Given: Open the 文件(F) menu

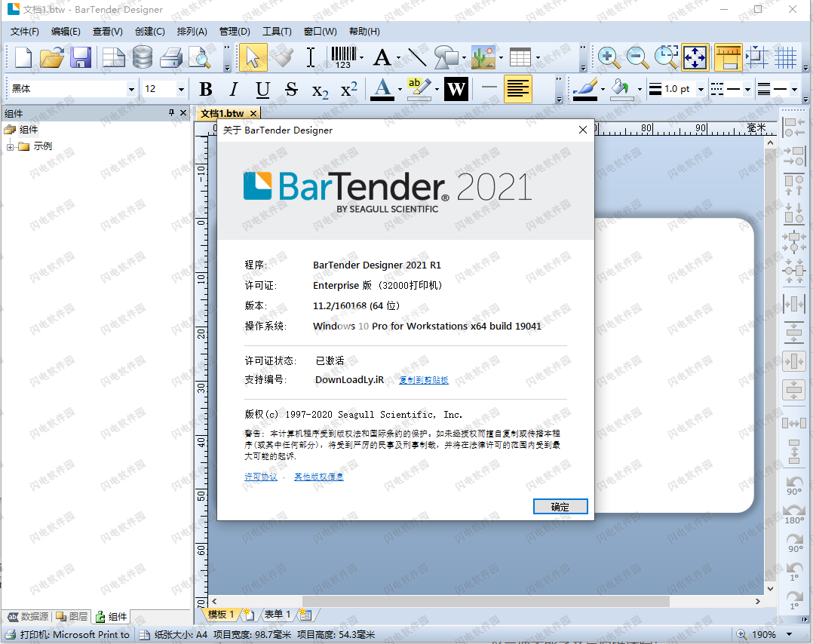Looking at the screenshot, I should [24, 32].
